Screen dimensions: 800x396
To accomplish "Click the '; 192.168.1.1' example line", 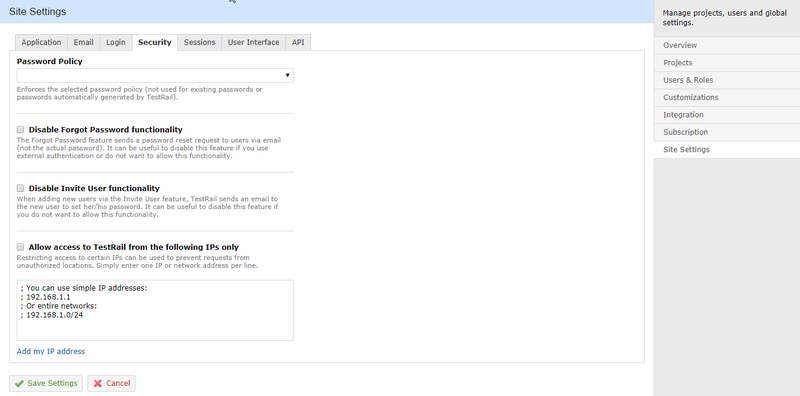I will 45,297.
